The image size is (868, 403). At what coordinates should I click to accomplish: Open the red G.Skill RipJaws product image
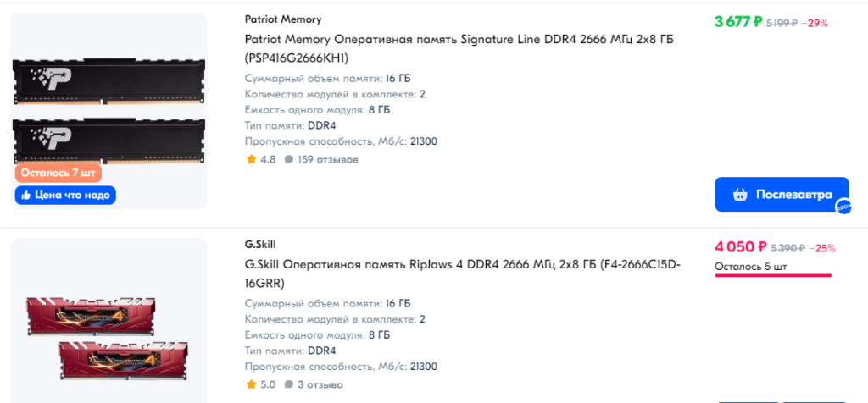tap(108, 338)
